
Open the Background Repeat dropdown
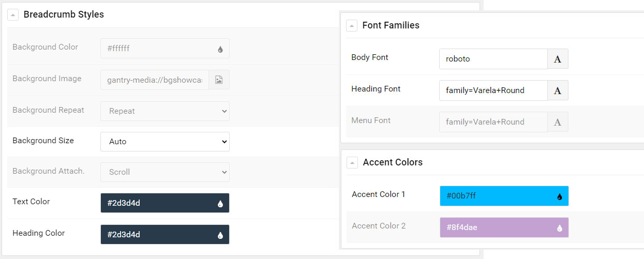165,111
